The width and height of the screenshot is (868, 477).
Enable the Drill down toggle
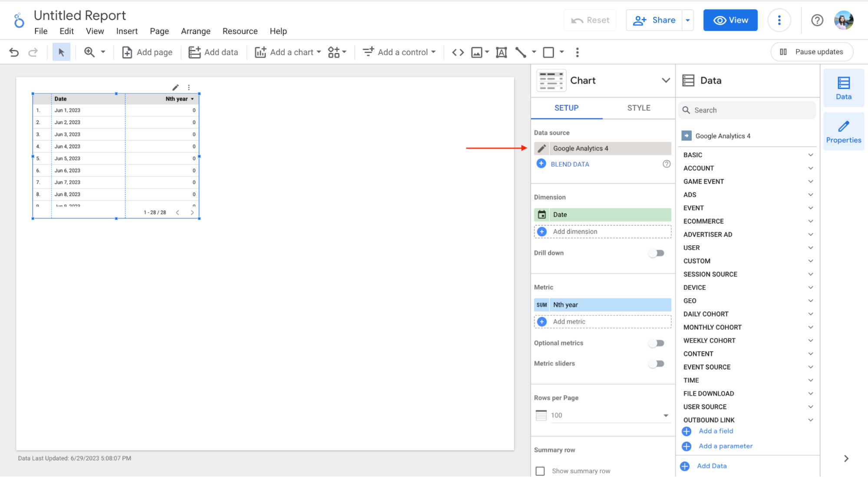tap(656, 253)
